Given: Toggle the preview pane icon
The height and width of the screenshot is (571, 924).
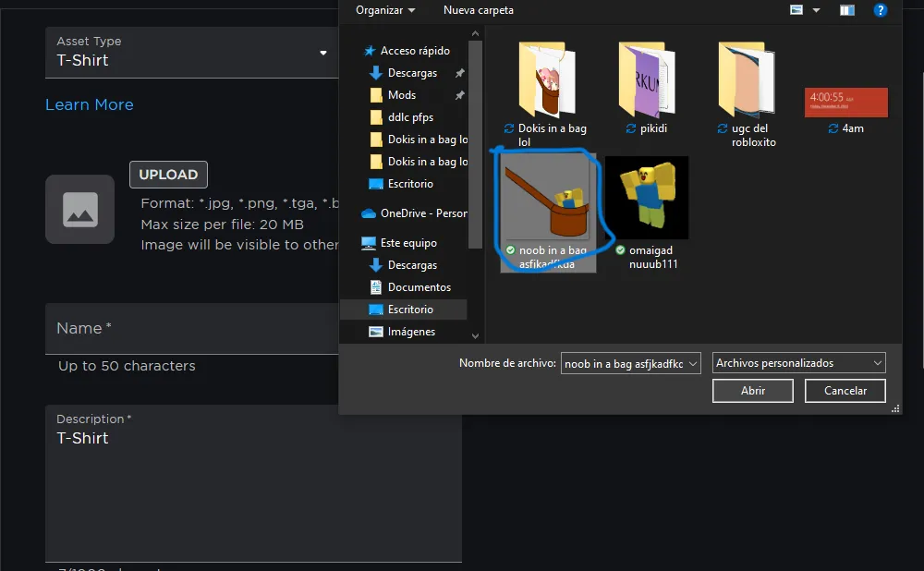Looking at the screenshot, I should [846, 10].
